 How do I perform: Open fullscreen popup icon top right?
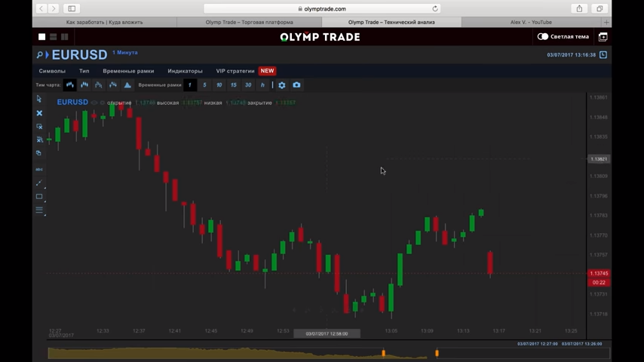(603, 37)
